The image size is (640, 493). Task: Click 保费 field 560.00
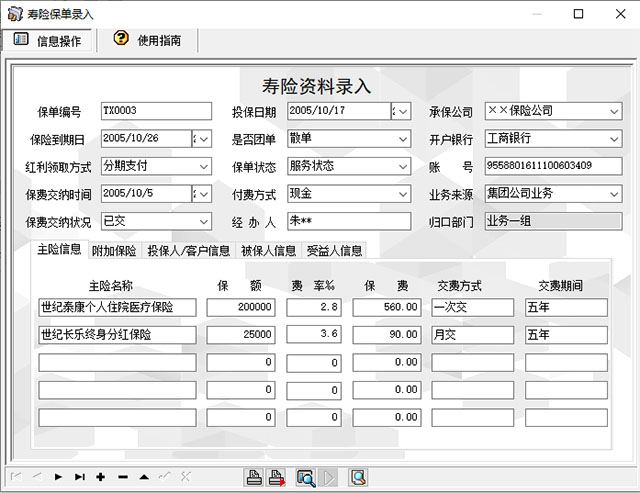[x=387, y=307]
